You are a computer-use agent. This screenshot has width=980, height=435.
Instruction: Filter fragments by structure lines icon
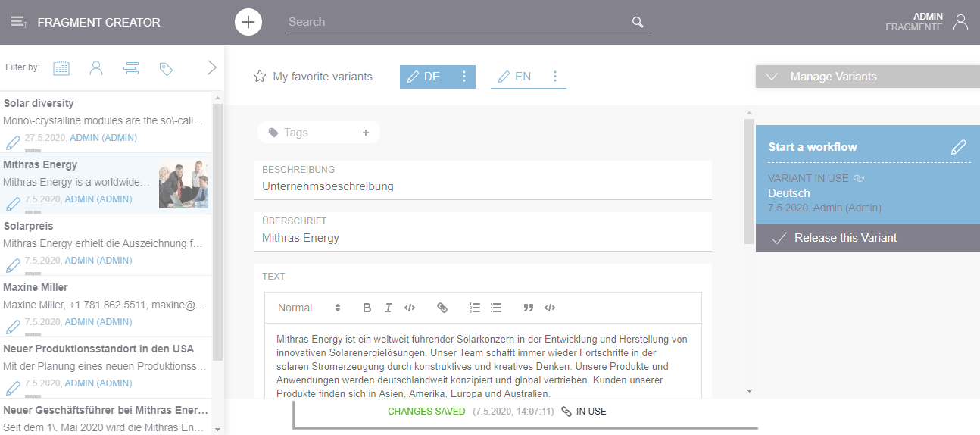tap(131, 68)
